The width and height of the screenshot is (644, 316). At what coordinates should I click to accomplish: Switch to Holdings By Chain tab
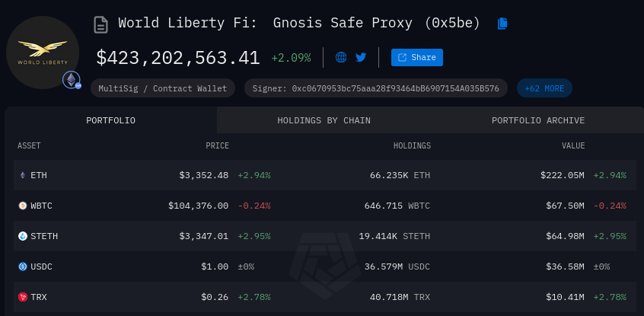(x=324, y=120)
